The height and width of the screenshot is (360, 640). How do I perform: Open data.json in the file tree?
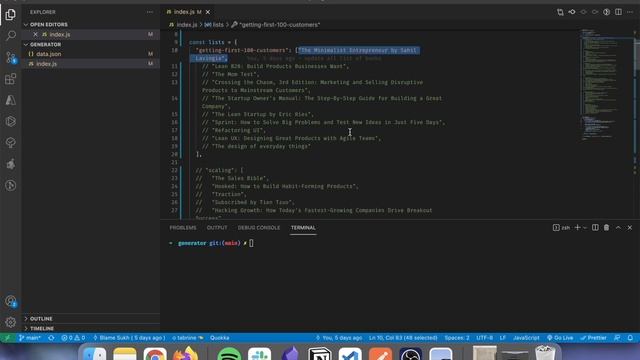click(49, 54)
